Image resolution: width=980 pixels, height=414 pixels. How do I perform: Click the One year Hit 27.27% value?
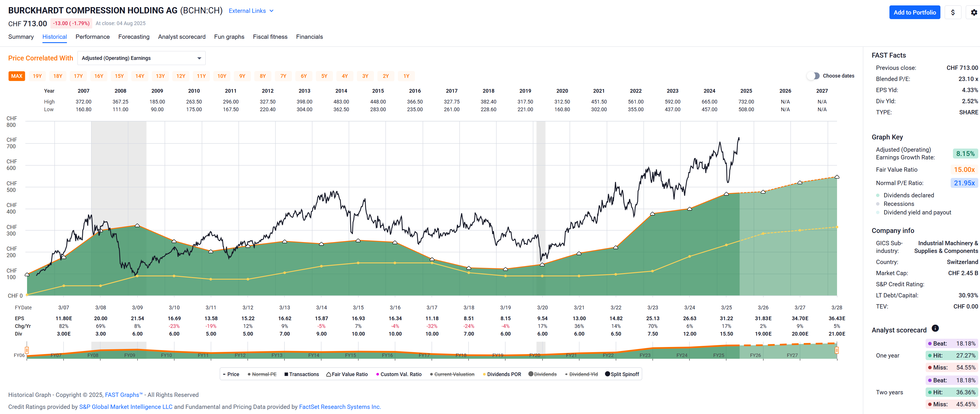[952, 355]
